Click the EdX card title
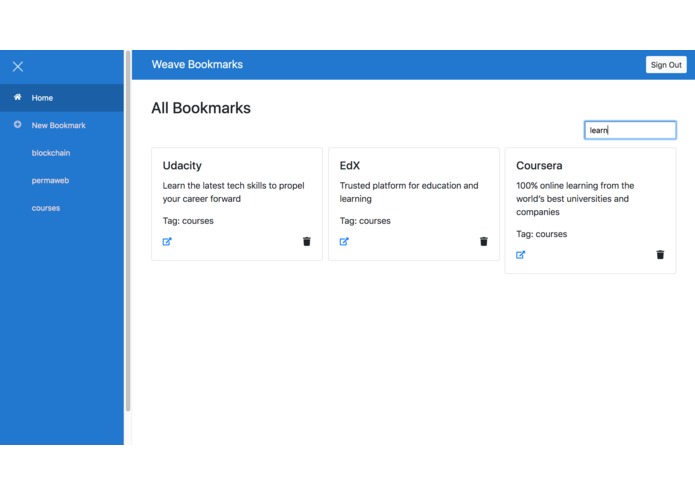Screen dimensions: 695x494 point(350,166)
